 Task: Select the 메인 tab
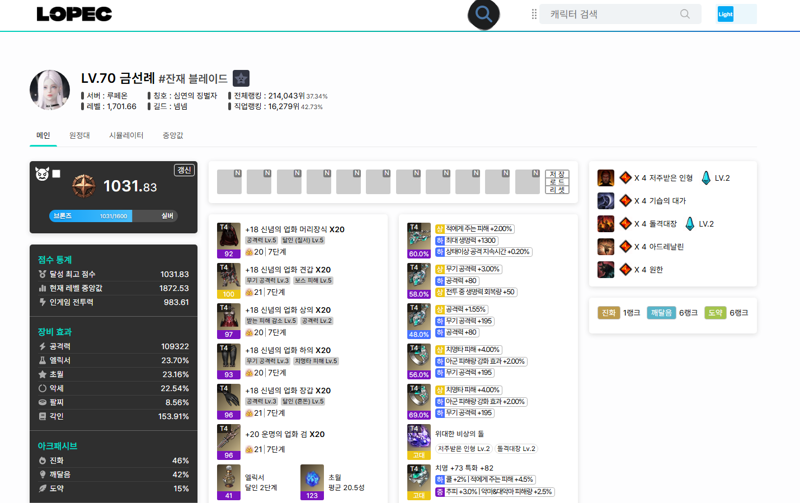43,135
